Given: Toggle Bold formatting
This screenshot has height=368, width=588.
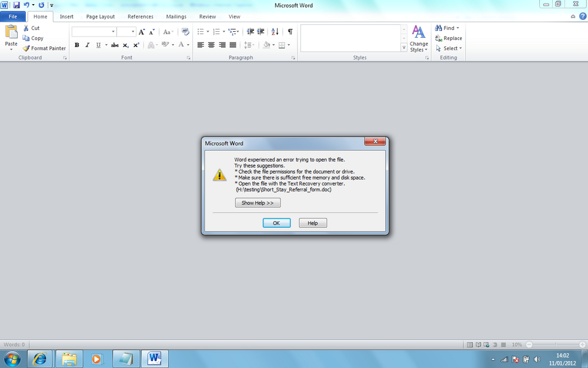Looking at the screenshot, I should (77, 45).
